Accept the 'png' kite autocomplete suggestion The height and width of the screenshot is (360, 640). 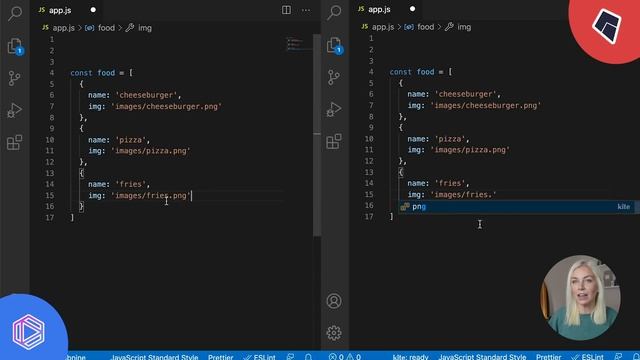(x=518, y=207)
